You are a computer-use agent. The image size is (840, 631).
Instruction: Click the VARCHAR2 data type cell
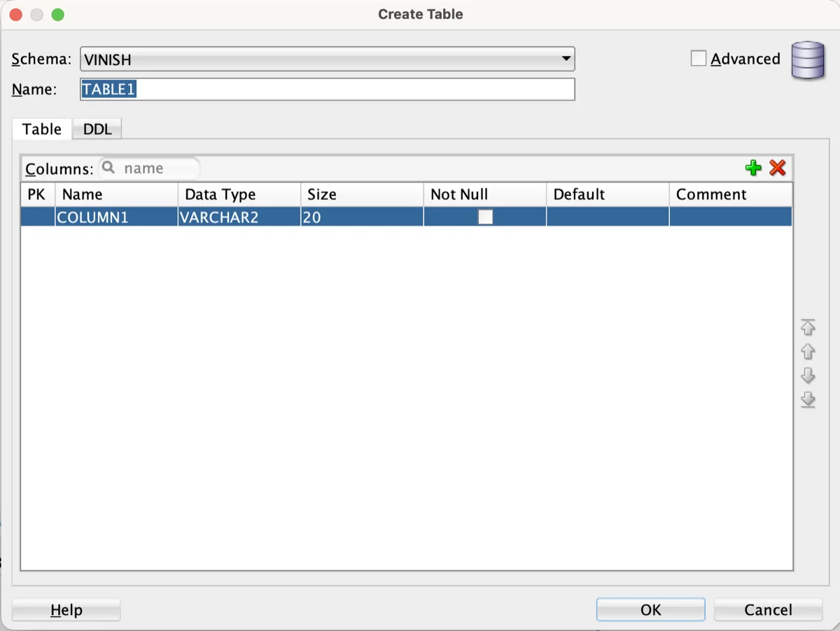tap(239, 217)
